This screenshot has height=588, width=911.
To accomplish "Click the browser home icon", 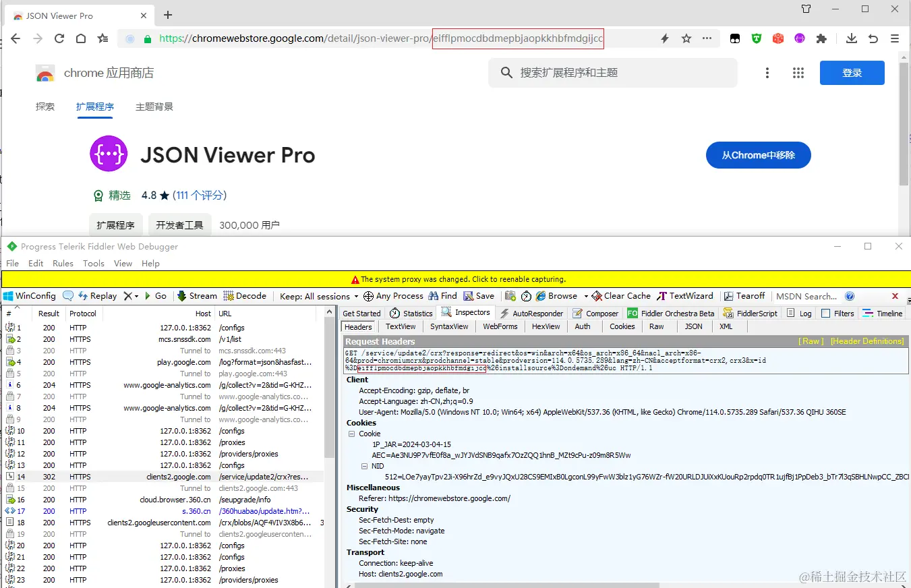I will click(81, 38).
